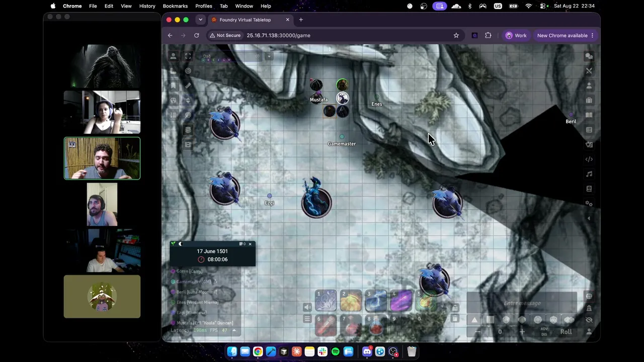The image size is (644, 362).
Task: Toggle ADV/DIS advantage selector
Action: click(x=544, y=332)
